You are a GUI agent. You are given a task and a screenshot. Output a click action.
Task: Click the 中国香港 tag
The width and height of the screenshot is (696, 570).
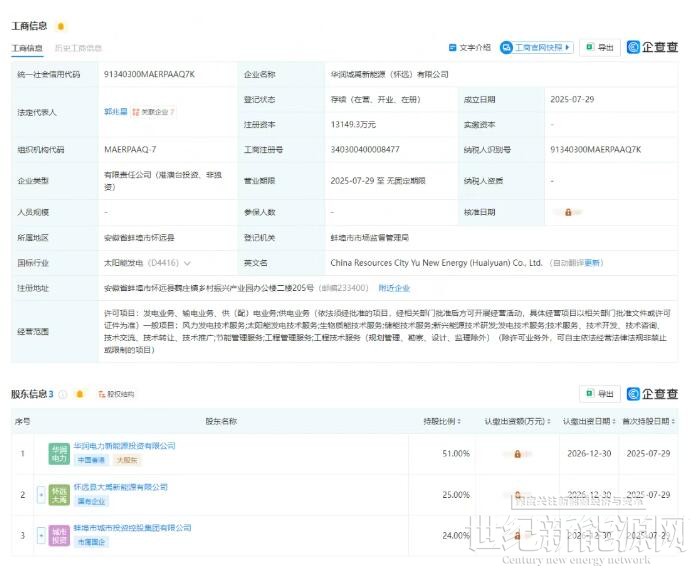pos(91,460)
